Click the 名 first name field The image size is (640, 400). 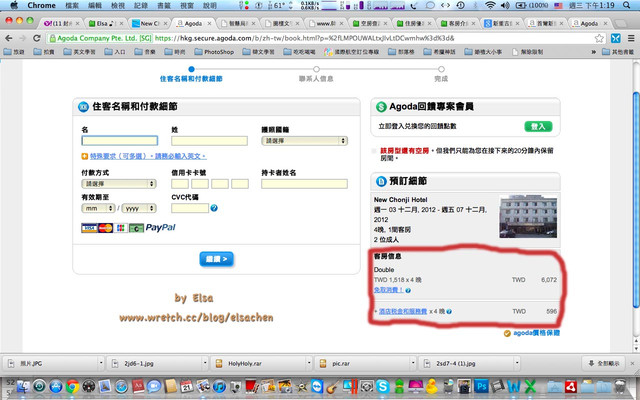click(120, 141)
